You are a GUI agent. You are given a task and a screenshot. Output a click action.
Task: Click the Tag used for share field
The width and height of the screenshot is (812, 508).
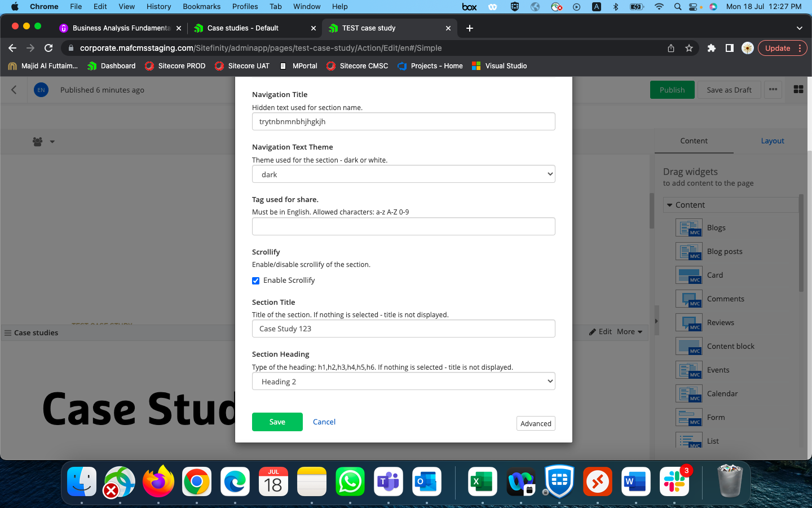coord(403,227)
